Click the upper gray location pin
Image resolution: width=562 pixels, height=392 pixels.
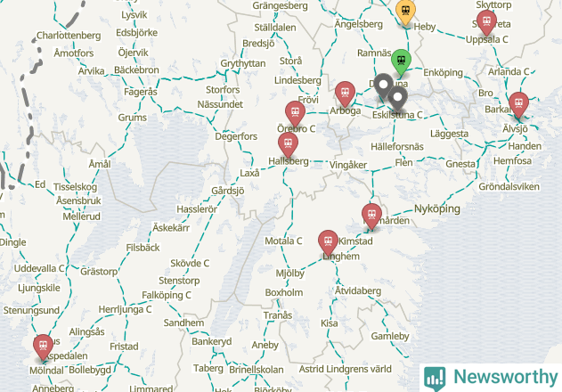click(x=383, y=86)
